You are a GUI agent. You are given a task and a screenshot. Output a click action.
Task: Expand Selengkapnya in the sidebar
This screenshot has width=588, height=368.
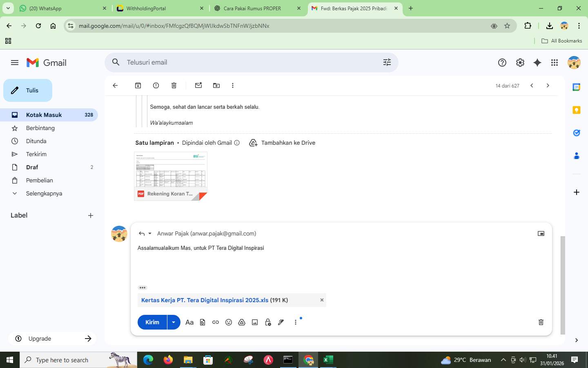tap(44, 193)
